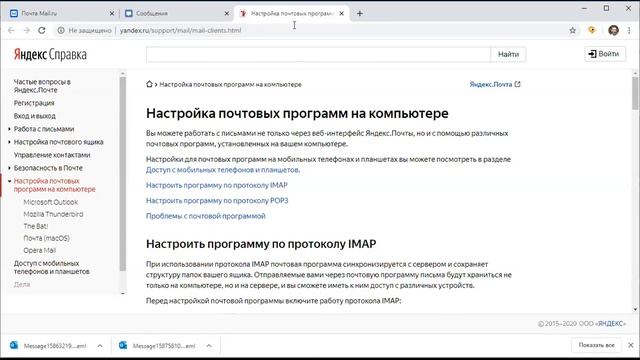Open options arrow for Message15863219 download
This screenshot has height=360, width=640.
pyautogui.click(x=100, y=346)
